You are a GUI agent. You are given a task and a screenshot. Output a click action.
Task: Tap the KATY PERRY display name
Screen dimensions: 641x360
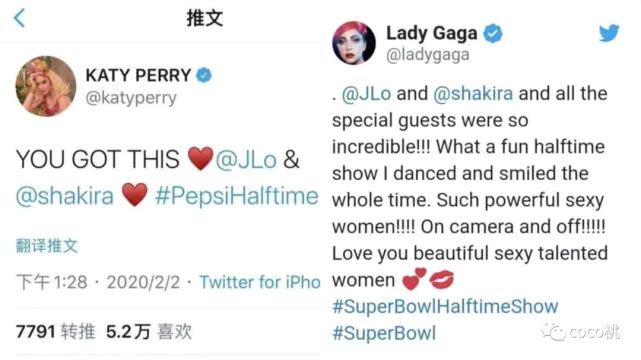(x=138, y=75)
